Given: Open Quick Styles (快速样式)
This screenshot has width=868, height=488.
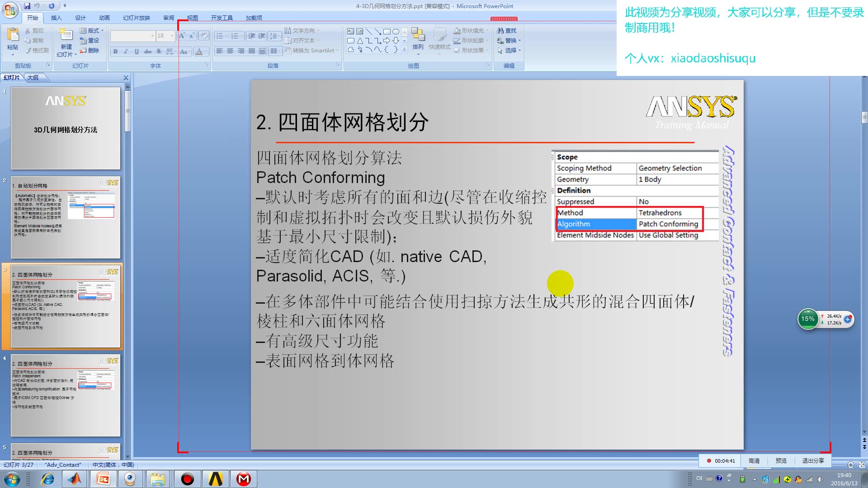Looking at the screenshot, I should coord(439,43).
